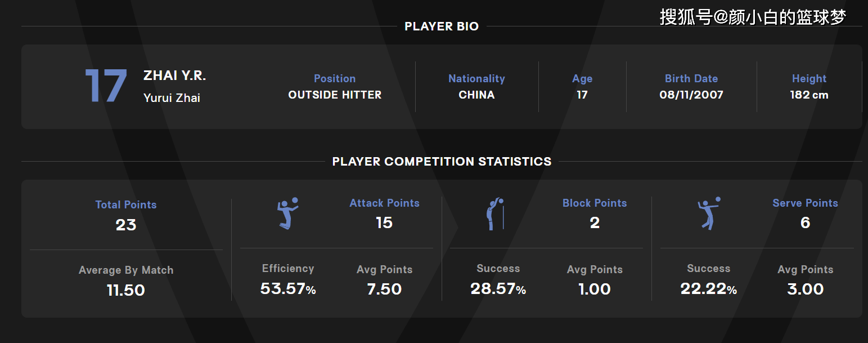Viewport: 868px width, 343px height.
Task: Click the serve Success 22.22% value
Action: [708, 289]
